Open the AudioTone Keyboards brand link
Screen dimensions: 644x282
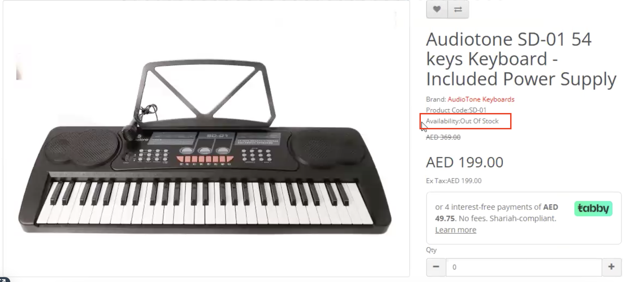coord(481,99)
